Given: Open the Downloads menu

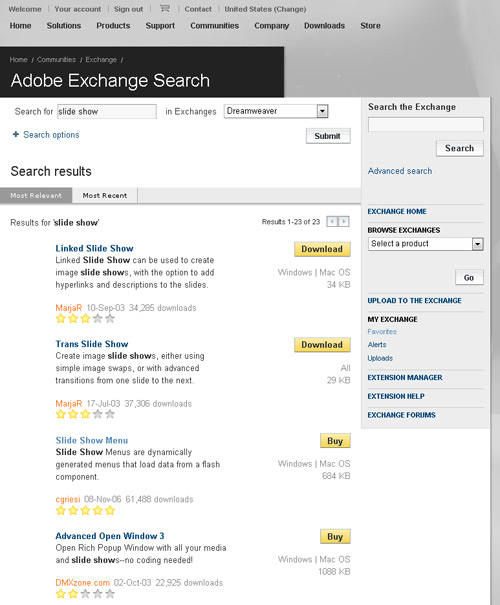Looking at the screenshot, I should [x=324, y=25].
